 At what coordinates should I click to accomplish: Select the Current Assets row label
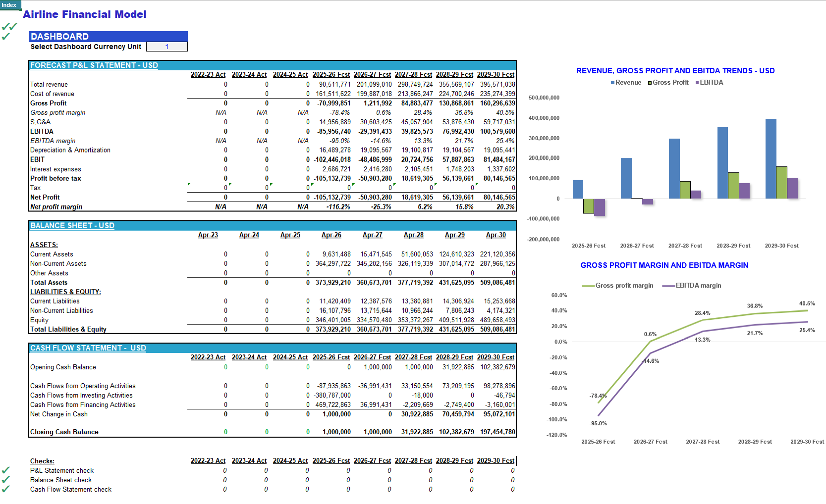(x=52, y=254)
